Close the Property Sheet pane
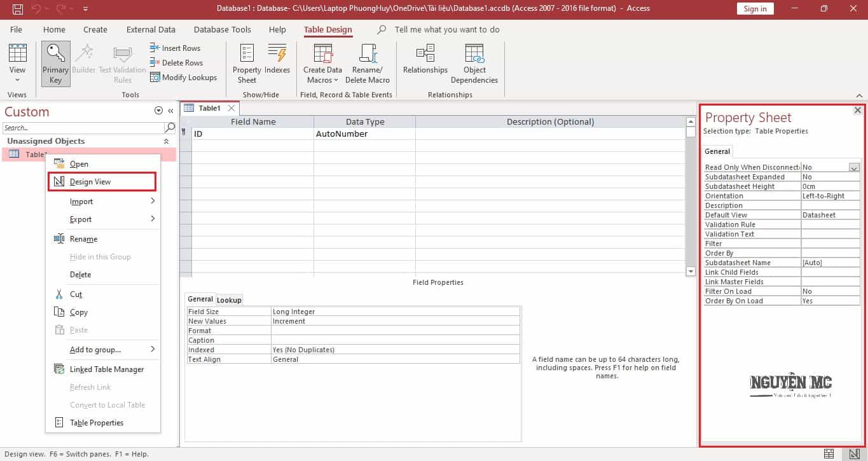This screenshot has height=461, width=868. tap(857, 111)
